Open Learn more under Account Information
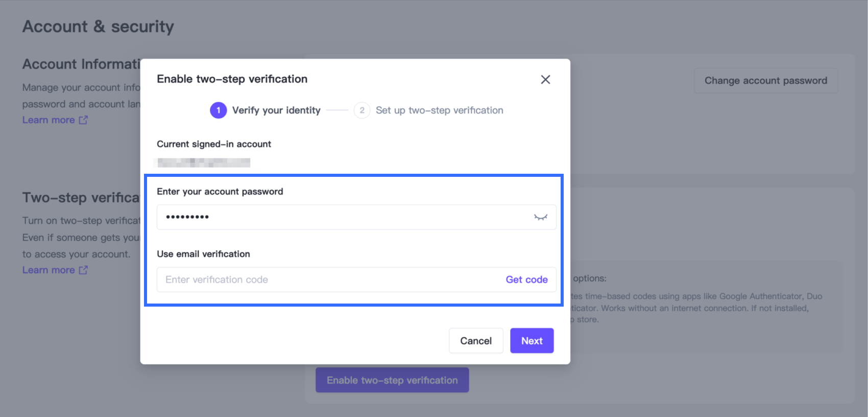Image resolution: width=868 pixels, height=417 pixels. pos(49,120)
